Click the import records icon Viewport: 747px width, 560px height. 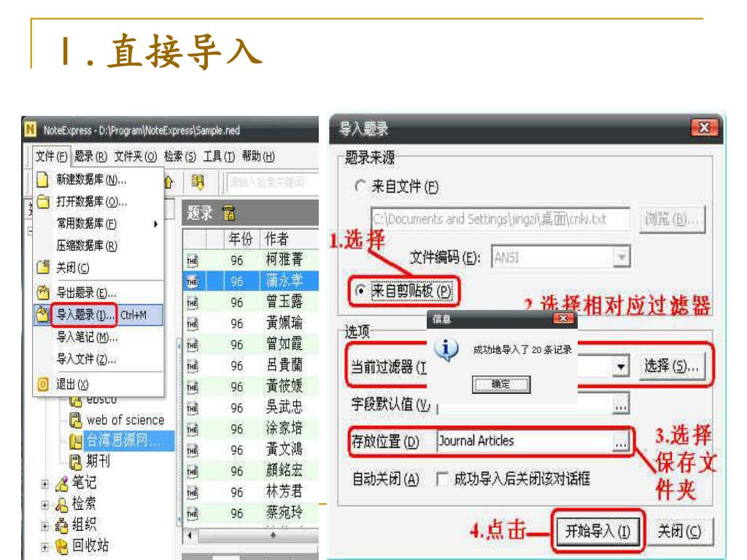tap(42, 315)
